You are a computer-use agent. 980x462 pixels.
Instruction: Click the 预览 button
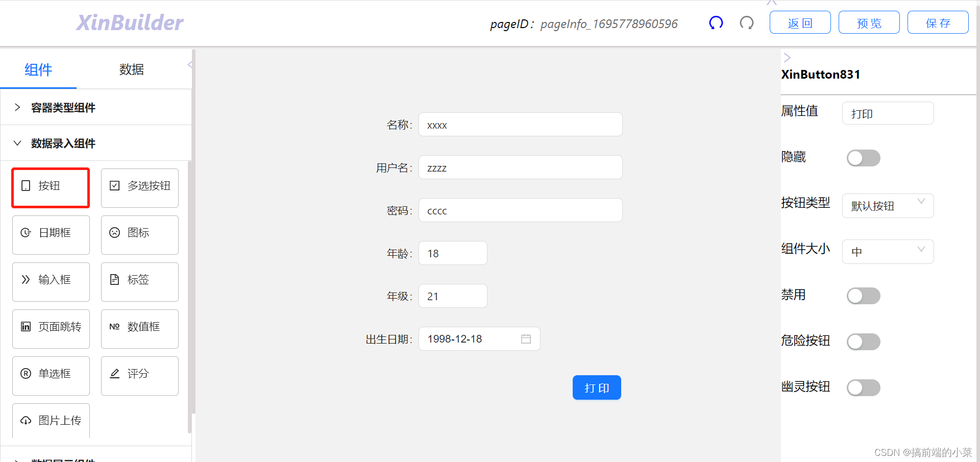point(869,23)
